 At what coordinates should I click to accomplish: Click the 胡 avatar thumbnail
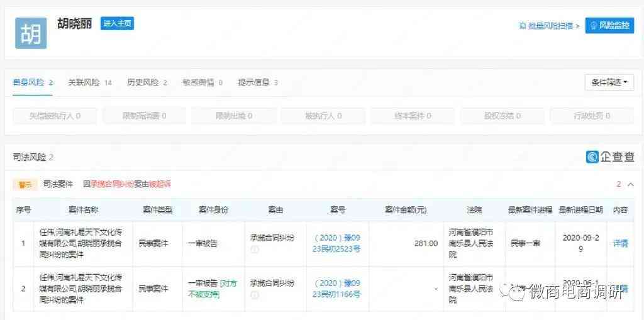point(31,33)
